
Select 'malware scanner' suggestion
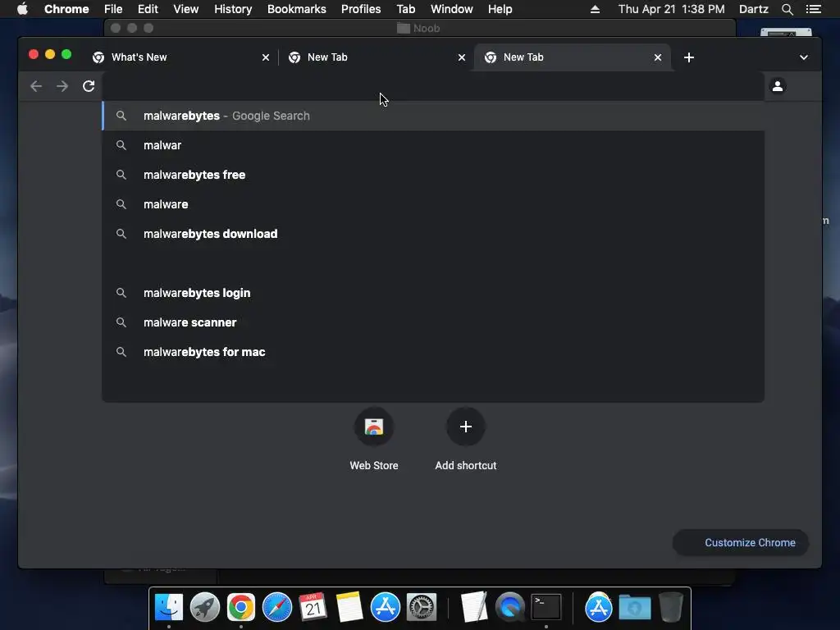(433, 322)
